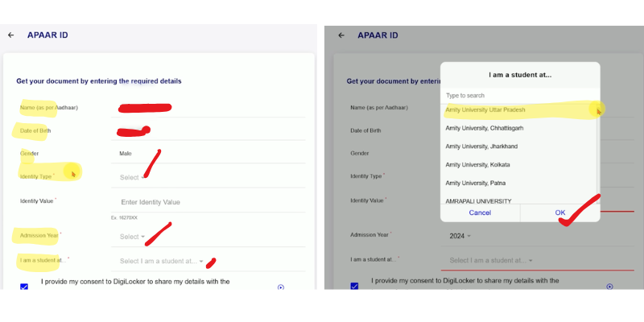644x322 pixels.
Task: Click the circular icon beside consent text, right form
Action: [610, 287]
